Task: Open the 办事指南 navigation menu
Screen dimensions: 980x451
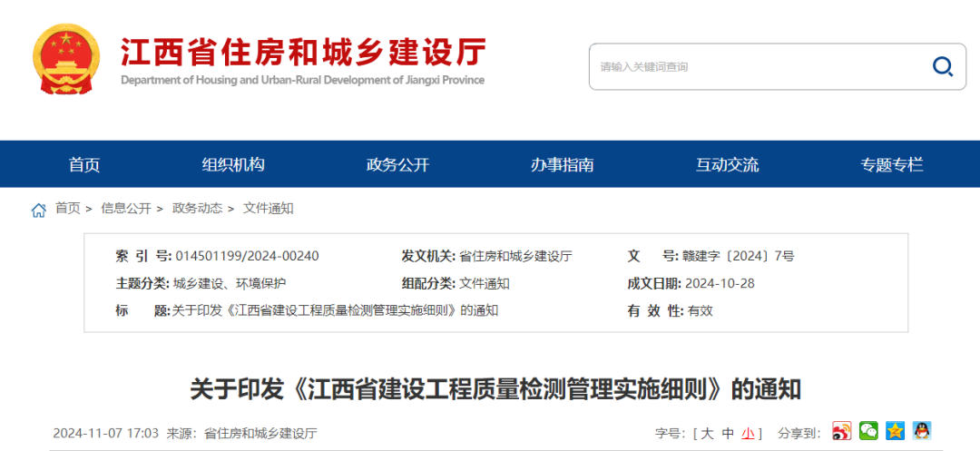Action: click(563, 165)
